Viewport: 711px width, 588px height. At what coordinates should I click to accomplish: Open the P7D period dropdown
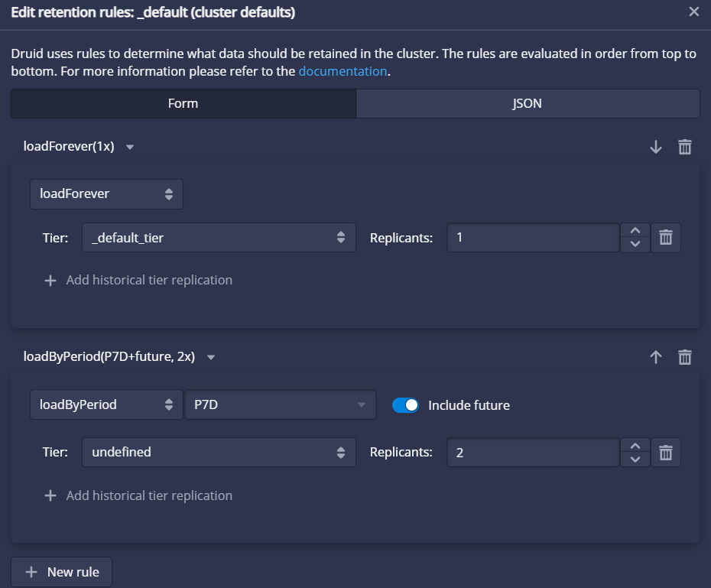click(x=281, y=404)
